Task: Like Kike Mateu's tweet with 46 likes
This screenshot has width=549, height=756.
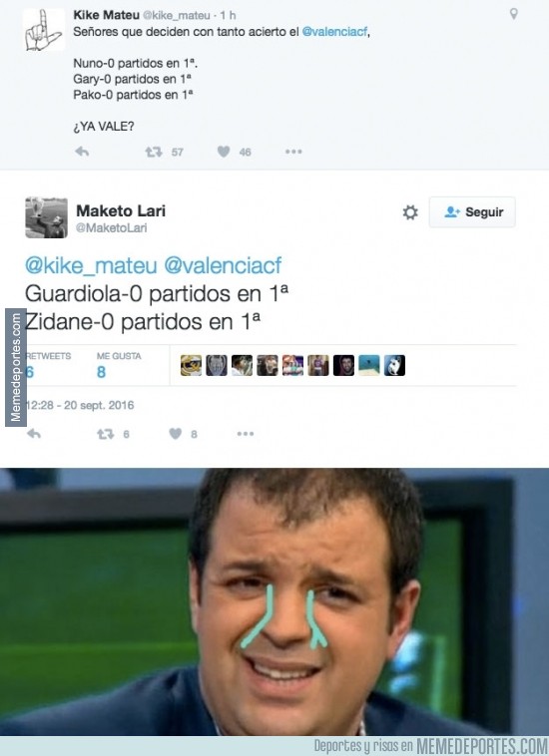Action: [224, 152]
